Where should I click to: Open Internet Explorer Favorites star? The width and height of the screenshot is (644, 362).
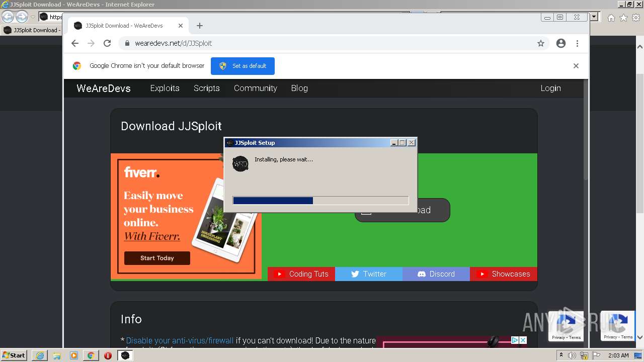(623, 18)
